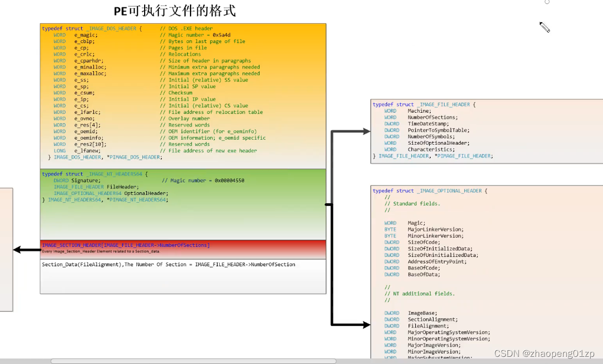The image size is (603, 364).
Task: Click the "e_oemid;" field
Action: pyautogui.click(x=86, y=131)
